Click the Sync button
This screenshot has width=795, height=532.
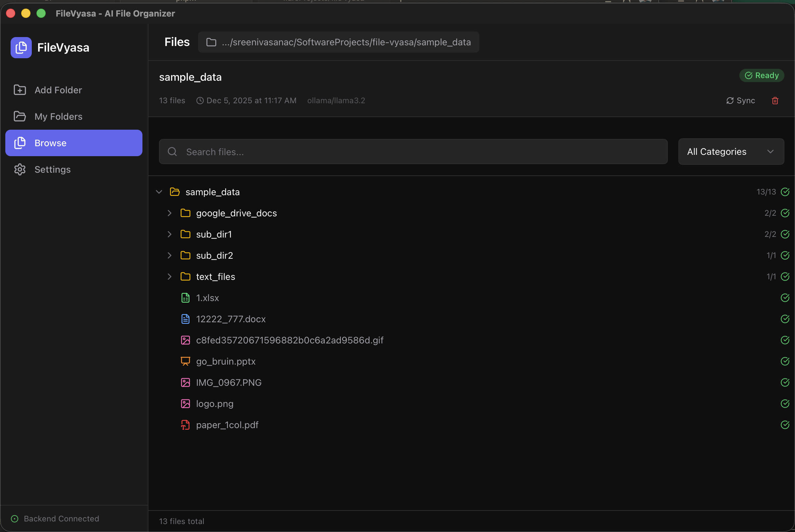(x=740, y=101)
